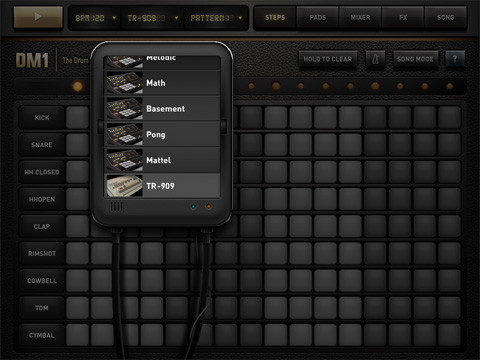Toggle step 1 on the CLAP row
This screenshot has width=480, height=360.
(77, 226)
